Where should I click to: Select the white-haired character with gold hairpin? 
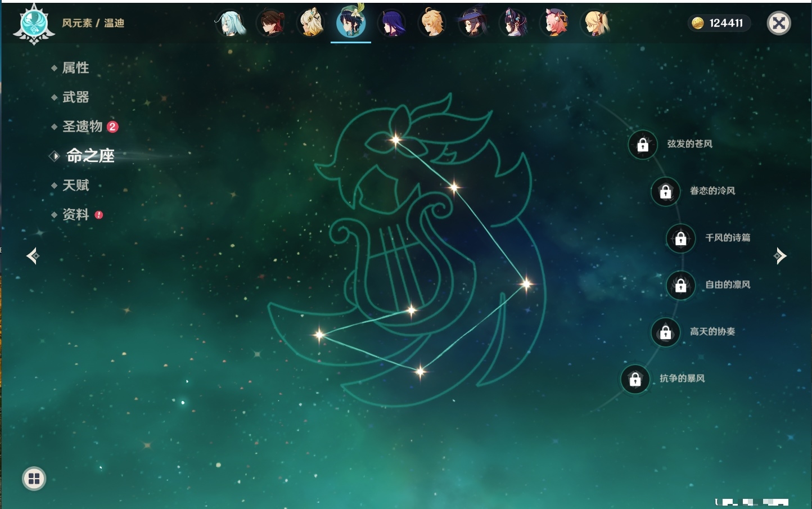[x=311, y=23]
